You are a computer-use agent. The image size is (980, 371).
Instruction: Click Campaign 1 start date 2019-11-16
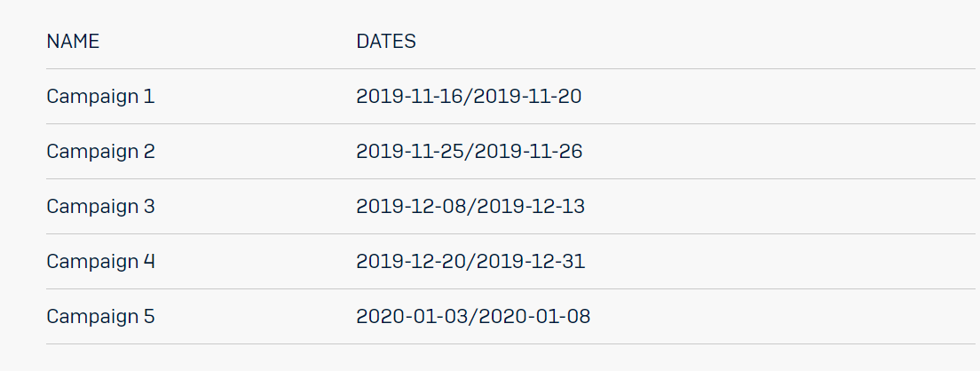(x=411, y=97)
